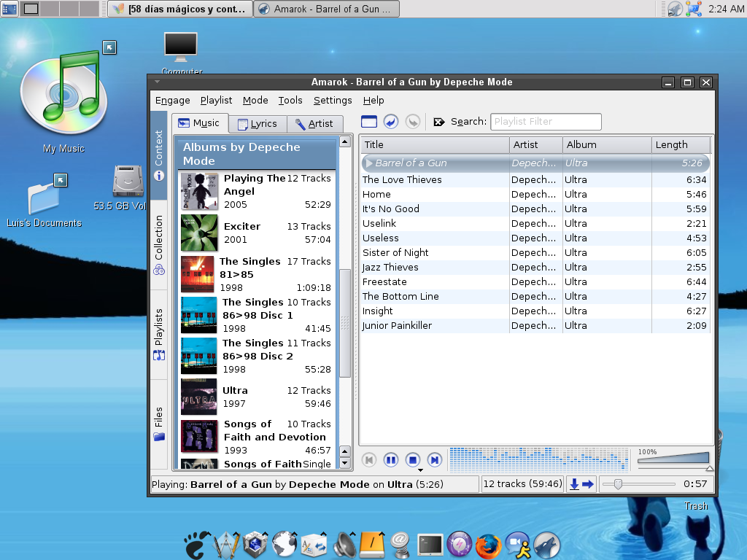The width and height of the screenshot is (747, 560).
Task: Select track The Love Thieves
Action: click(535, 179)
